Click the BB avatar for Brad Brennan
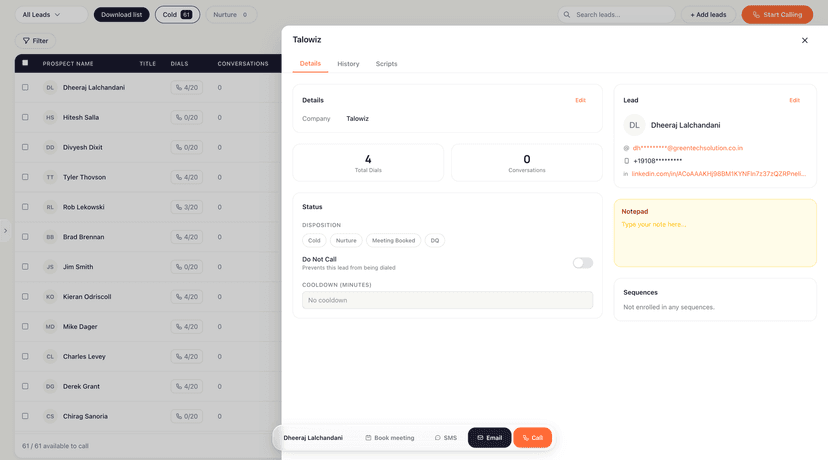The image size is (828, 460). 50,237
